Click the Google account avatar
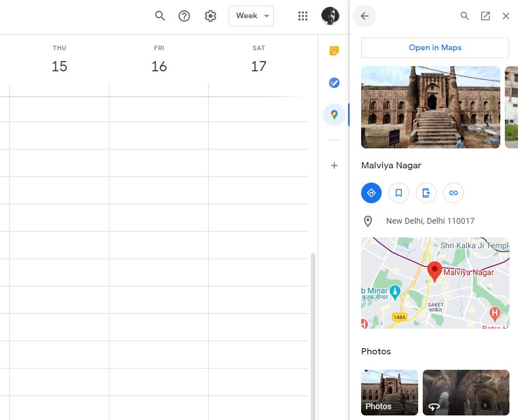The image size is (518, 420). (x=330, y=16)
